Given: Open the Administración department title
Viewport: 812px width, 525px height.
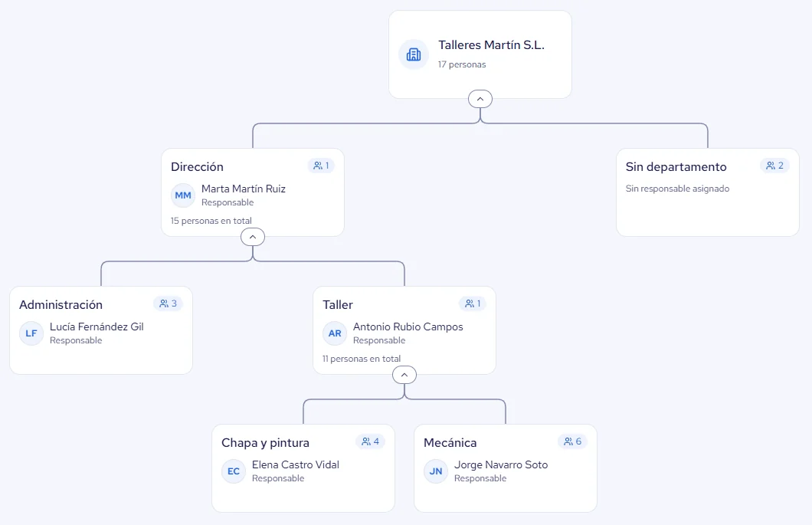Looking at the screenshot, I should point(61,305).
